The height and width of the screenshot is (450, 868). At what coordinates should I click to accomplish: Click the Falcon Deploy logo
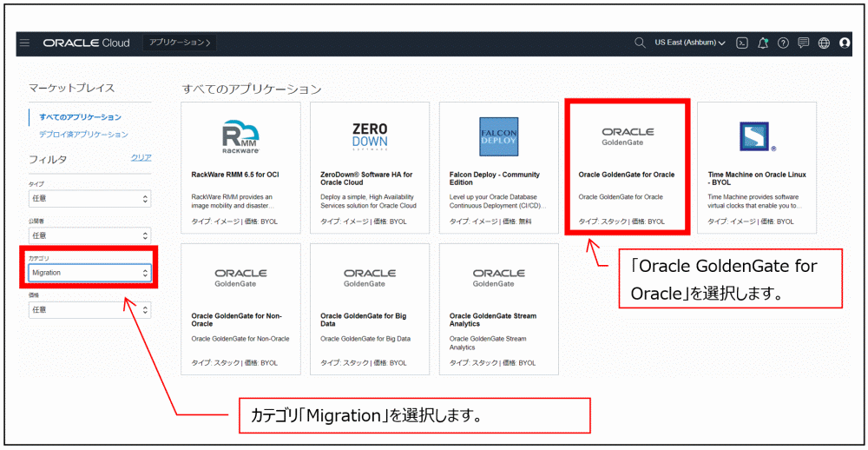tap(499, 136)
